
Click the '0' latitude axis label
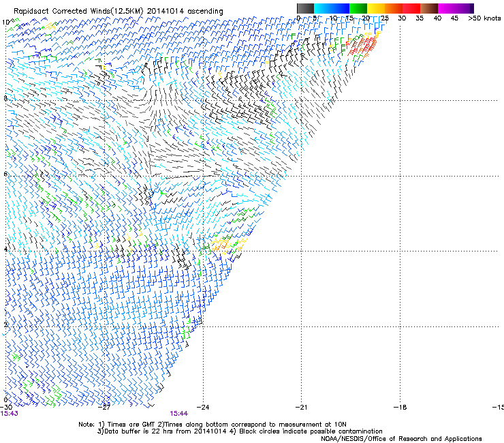[5, 400]
